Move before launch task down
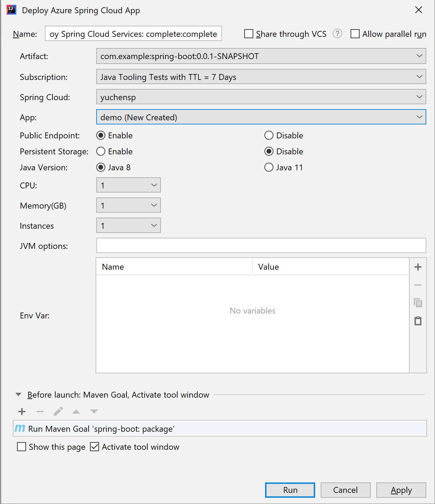The height and width of the screenshot is (504, 435). pos(94,412)
